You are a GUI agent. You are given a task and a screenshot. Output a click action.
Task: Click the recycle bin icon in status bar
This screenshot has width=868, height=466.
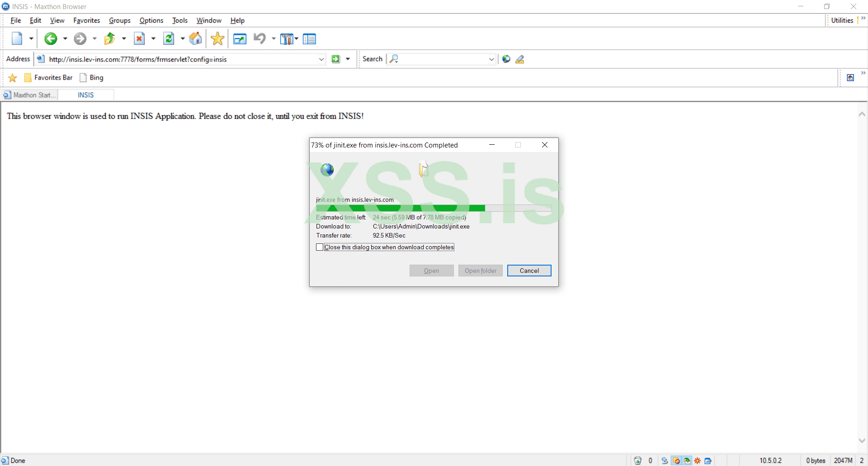638,461
